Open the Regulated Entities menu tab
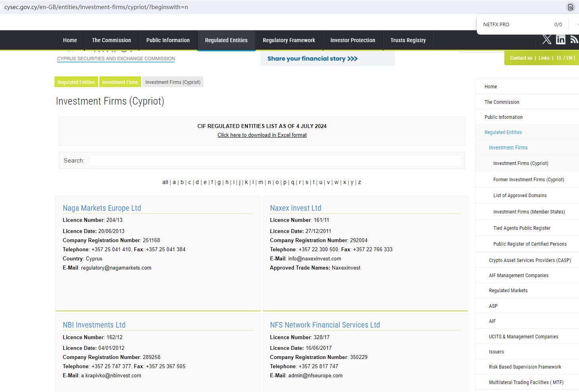 [226, 40]
